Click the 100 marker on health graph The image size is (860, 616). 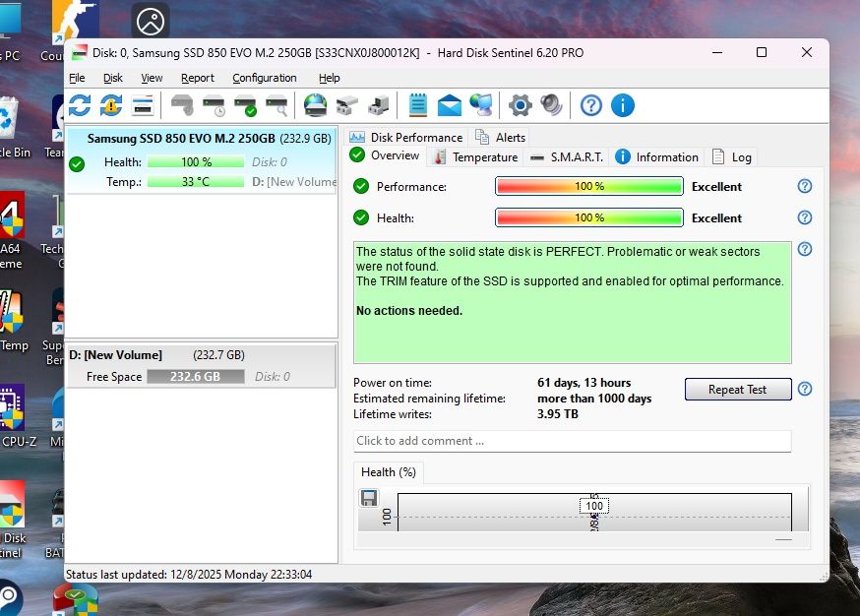594,506
